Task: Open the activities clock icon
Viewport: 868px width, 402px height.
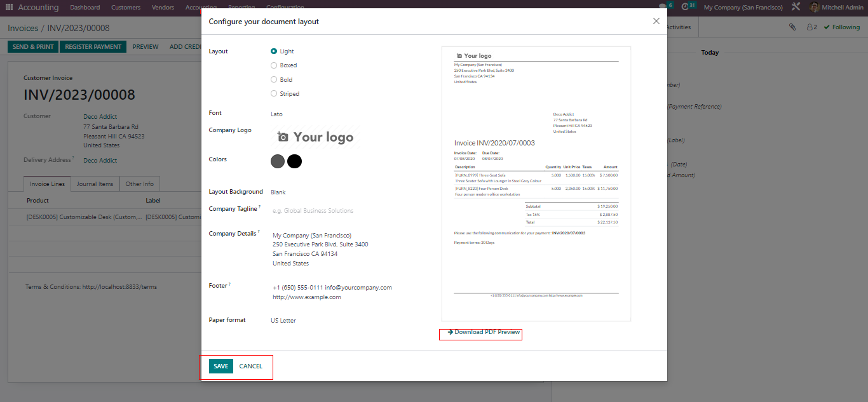Action: [x=685, y=7]
